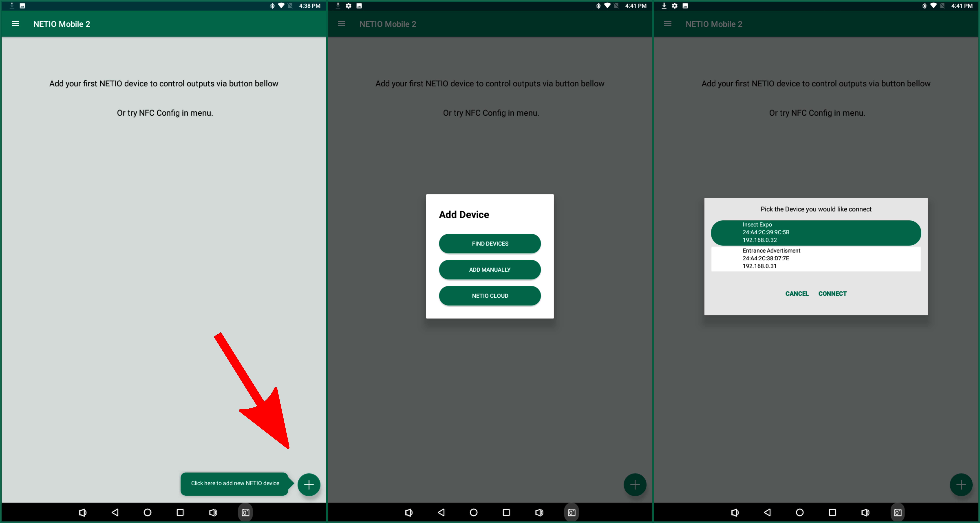Click 'Pick the Device you would like connect' text
Screen dimensions: 980x523
coord(816,209)
